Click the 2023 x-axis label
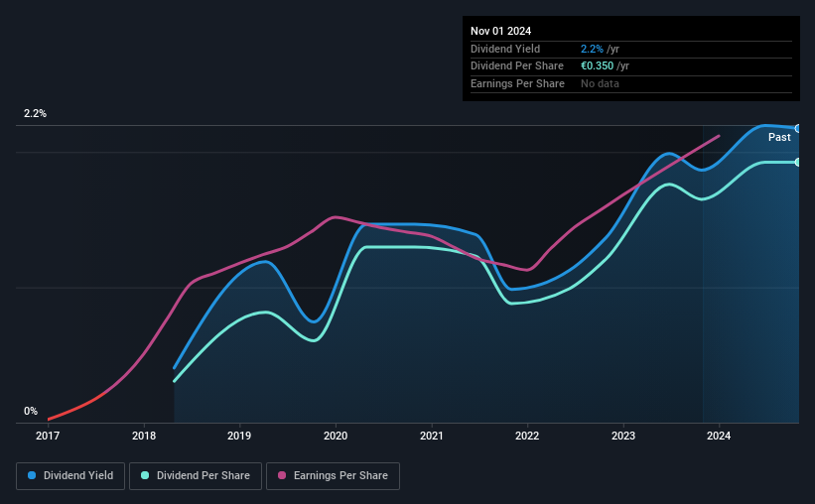 click(623, 436)
